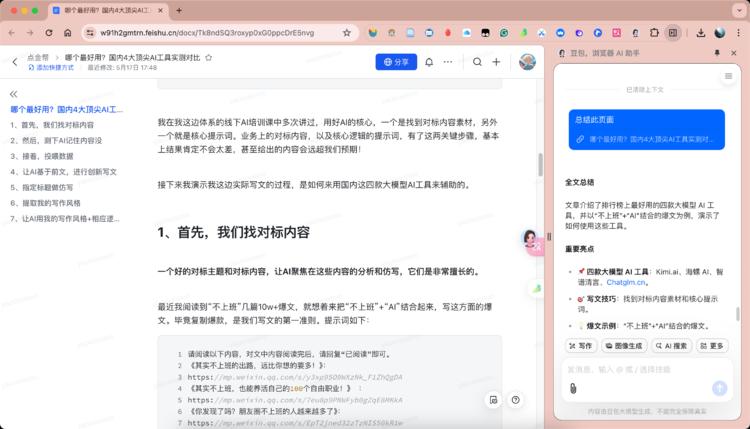Viewport: 750px width, 429px height.
Task: Jump to outline item 5 指定标题做仿写
Action: (x=42, y=187)
